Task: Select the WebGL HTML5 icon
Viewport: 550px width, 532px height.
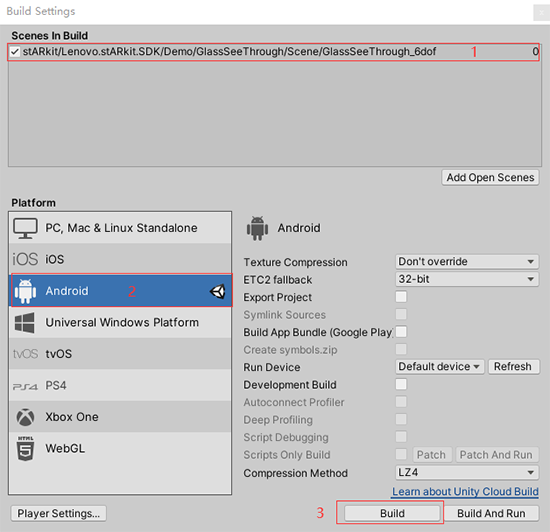Action: (x=26, y=449)
